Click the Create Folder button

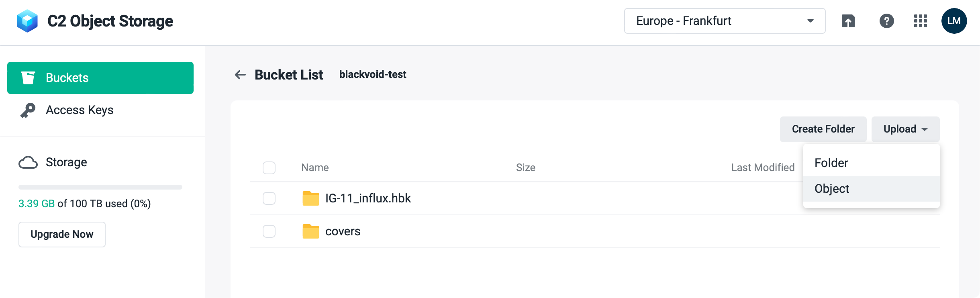(823, 129)
